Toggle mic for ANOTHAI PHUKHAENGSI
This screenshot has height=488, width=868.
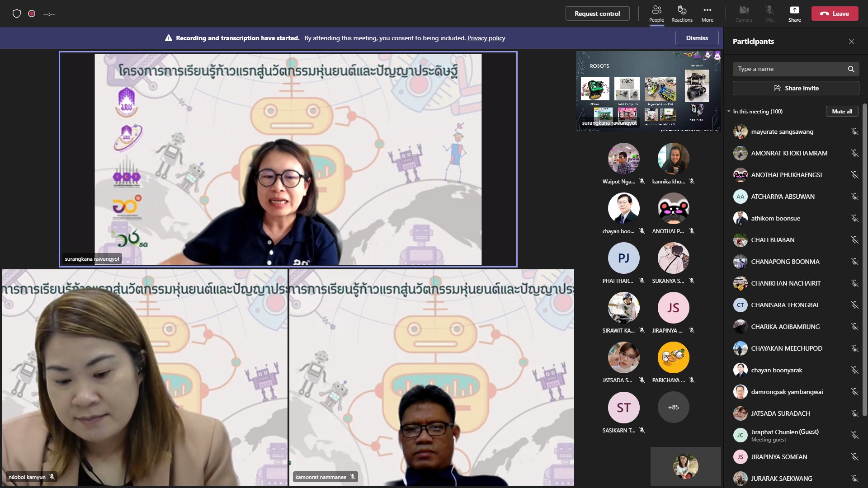[x=854, y=175]
